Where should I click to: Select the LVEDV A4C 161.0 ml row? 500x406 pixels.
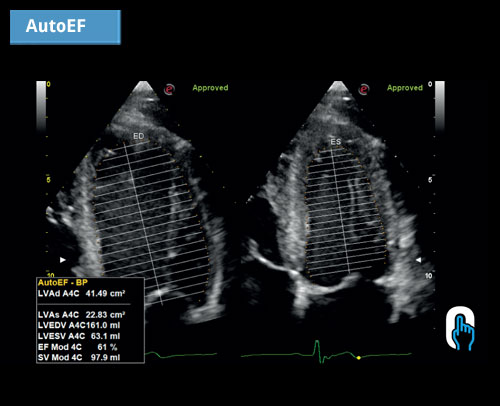[x=79, y=325]
